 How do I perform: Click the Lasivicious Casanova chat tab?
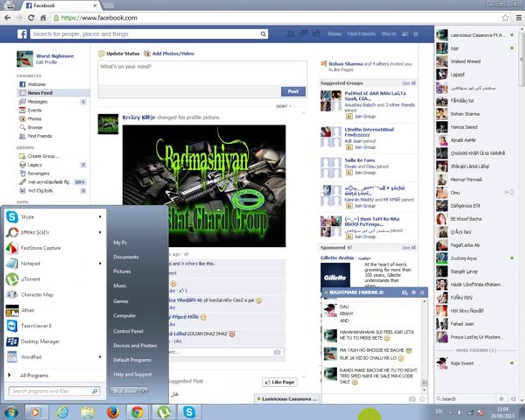click(286, 399)
